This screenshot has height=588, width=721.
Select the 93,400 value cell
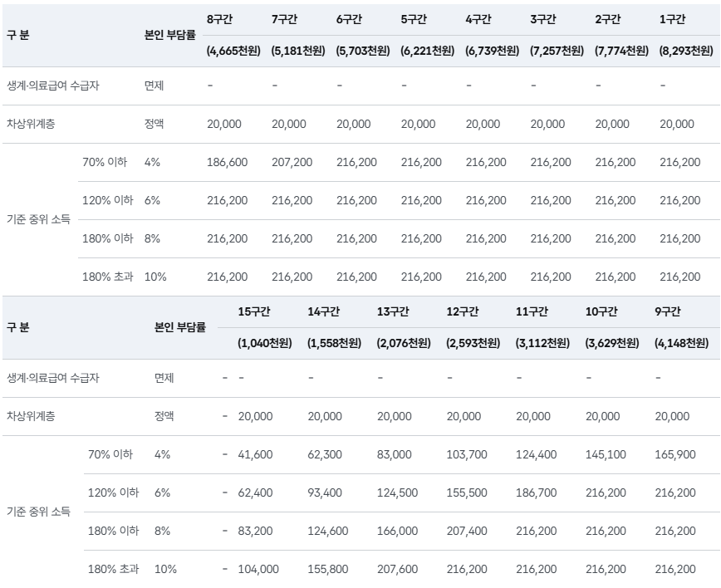[325, 493]
